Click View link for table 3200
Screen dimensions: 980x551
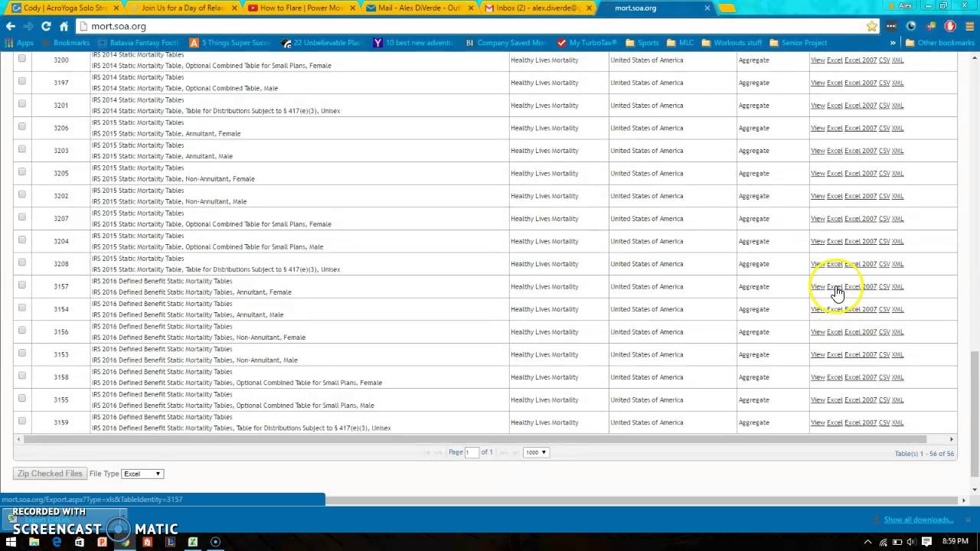(x=818, y=60)
